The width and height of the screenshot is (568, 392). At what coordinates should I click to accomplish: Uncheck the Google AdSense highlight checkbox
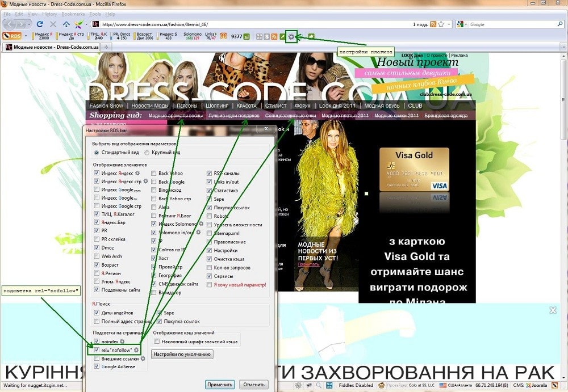pos(97,366)
